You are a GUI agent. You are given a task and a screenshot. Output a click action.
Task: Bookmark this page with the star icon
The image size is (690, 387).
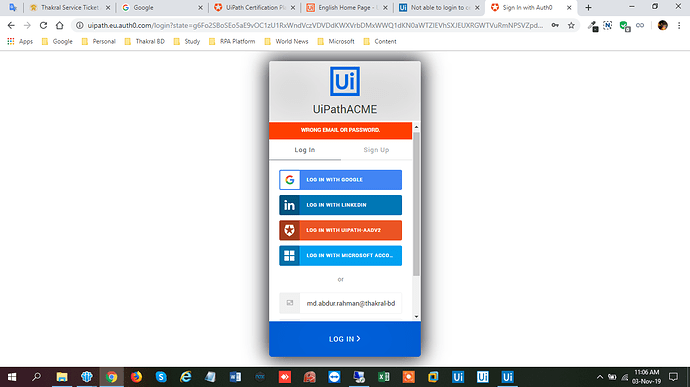571,26
